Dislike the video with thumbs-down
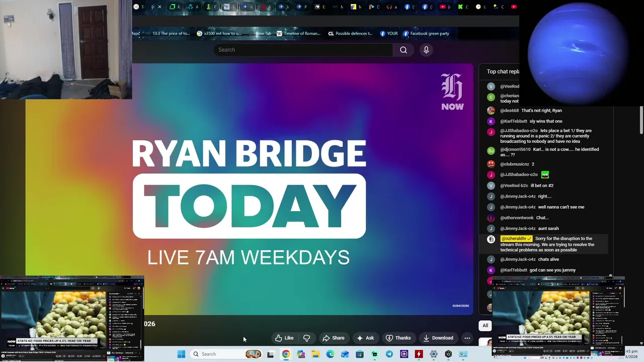The width and height of the screenshot is (644, 362). coord(306,338)
